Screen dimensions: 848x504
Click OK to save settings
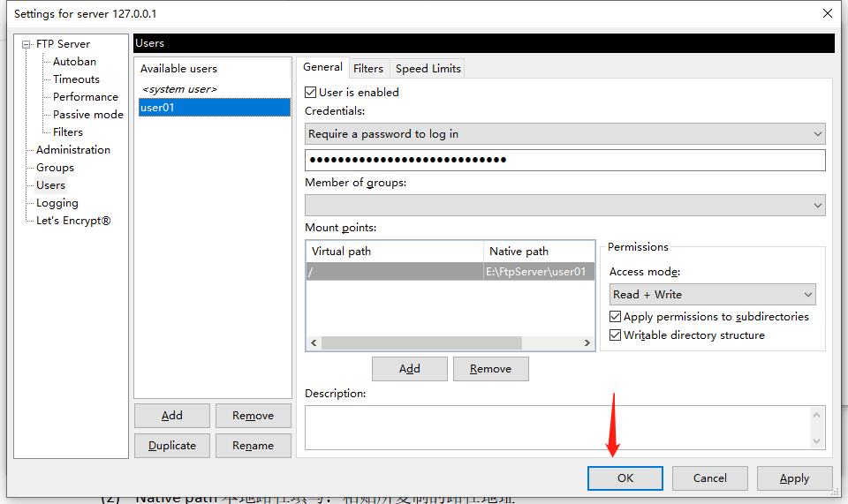point(625,478)
